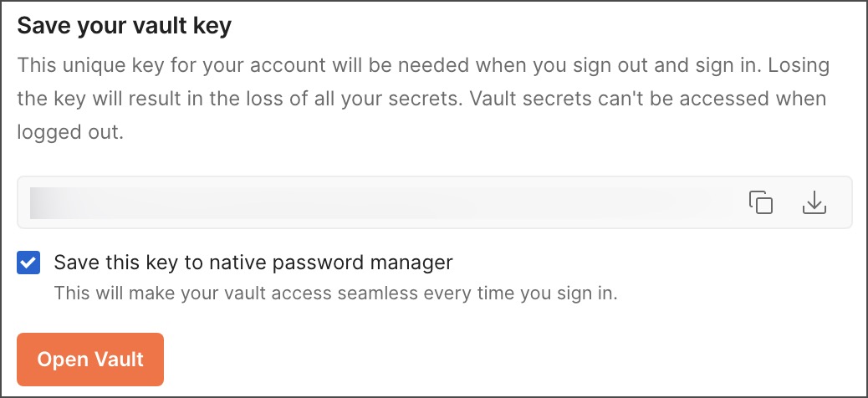
Task: Click inside the hidden vault key text
Action: click(371, 202)
